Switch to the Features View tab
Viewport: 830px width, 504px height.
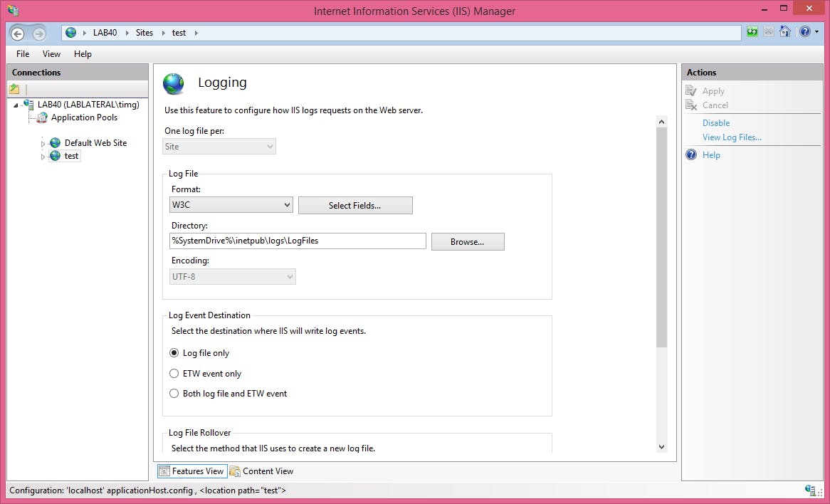click(x=192, y=471)
